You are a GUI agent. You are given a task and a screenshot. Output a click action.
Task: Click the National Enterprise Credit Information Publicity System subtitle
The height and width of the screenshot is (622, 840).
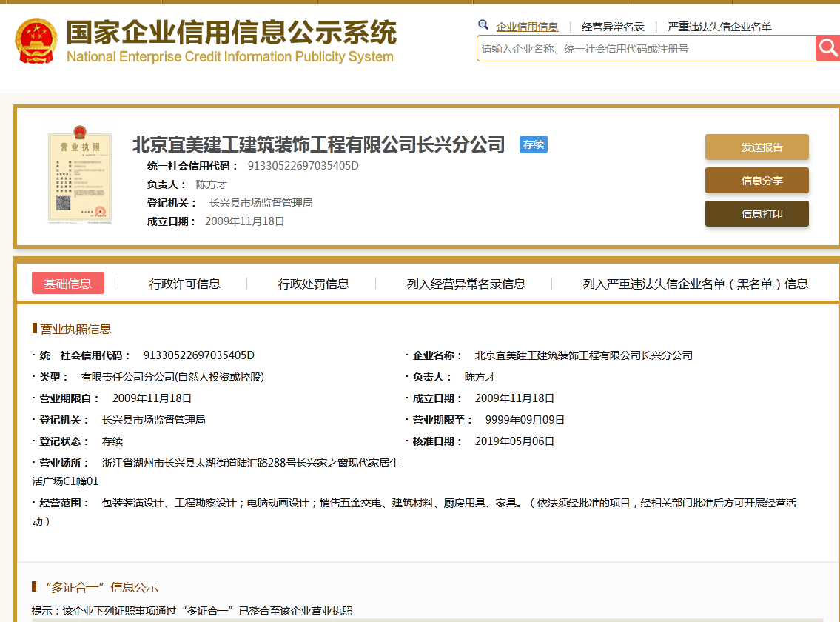(x=230, y=57)
